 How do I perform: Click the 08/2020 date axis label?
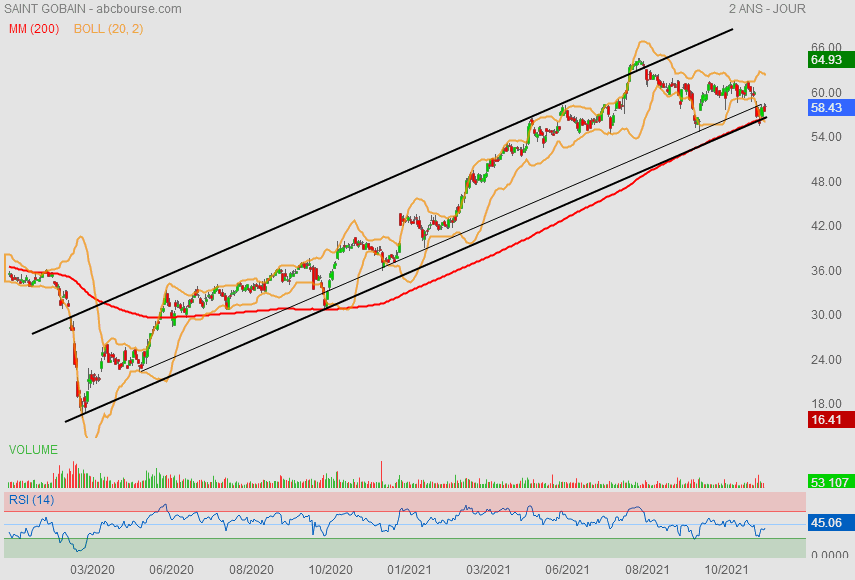click(251, 570)
